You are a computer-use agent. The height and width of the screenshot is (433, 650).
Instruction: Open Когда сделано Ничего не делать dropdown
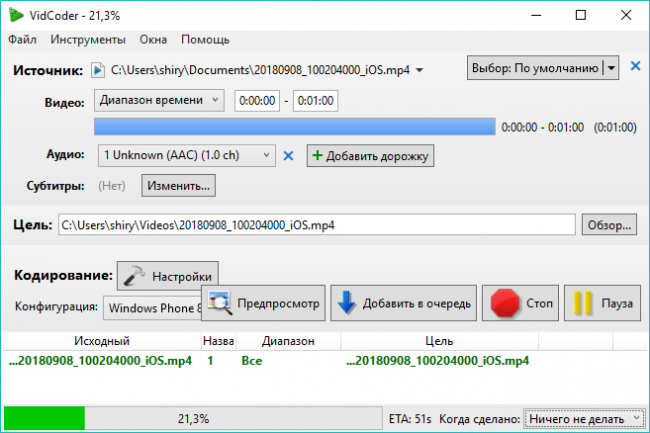(584, 419)
